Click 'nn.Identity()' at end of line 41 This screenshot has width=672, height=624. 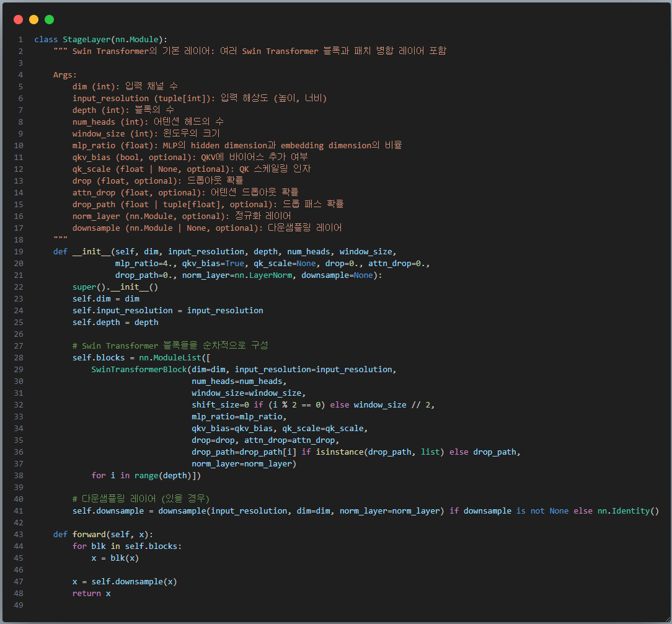pos(628,511)
